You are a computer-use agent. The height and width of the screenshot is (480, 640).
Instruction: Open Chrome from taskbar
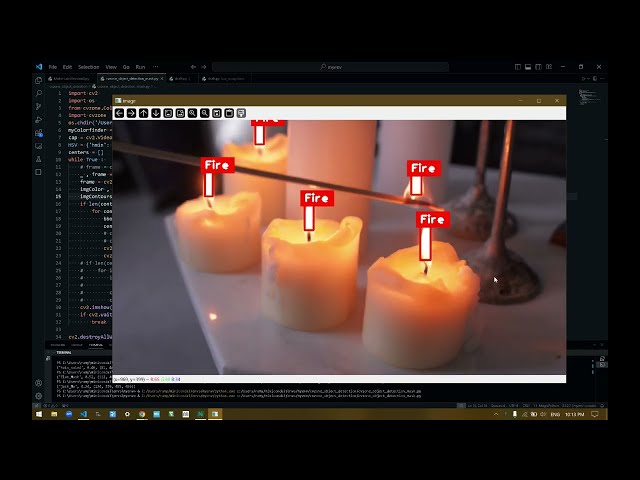(142, 414)
